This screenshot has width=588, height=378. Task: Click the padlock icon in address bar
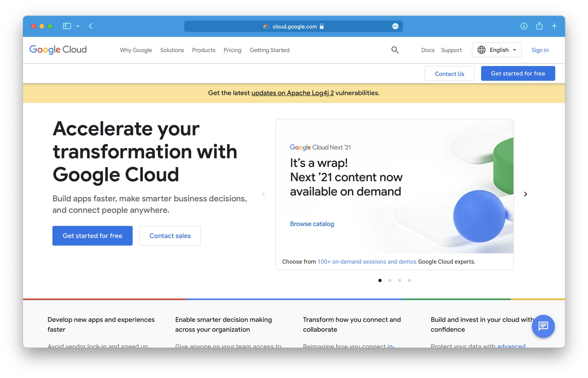pos(322,26)
